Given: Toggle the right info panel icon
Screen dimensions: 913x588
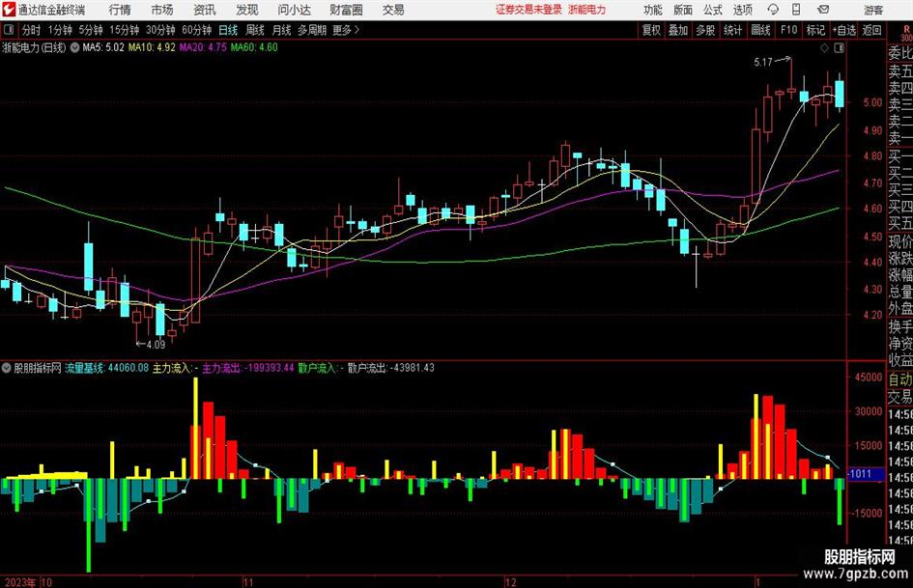Looking at the screenshot, I should (x=839, y=48).
